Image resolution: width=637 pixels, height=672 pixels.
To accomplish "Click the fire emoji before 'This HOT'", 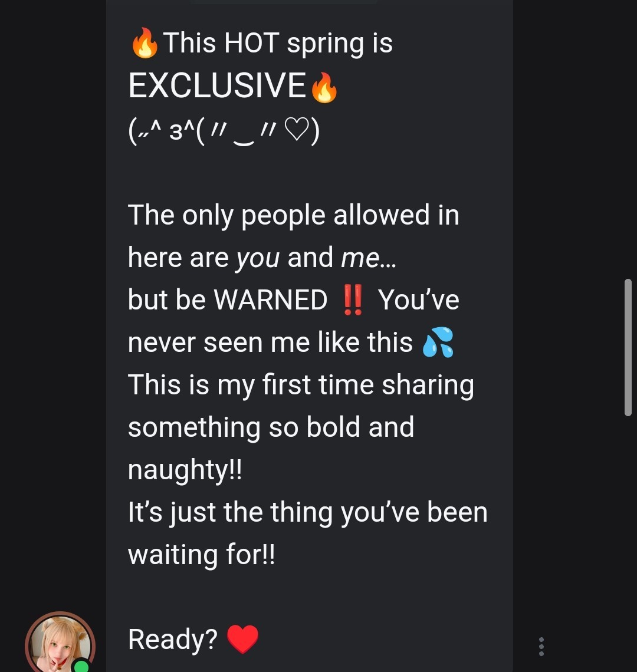I will pos(145,44).
